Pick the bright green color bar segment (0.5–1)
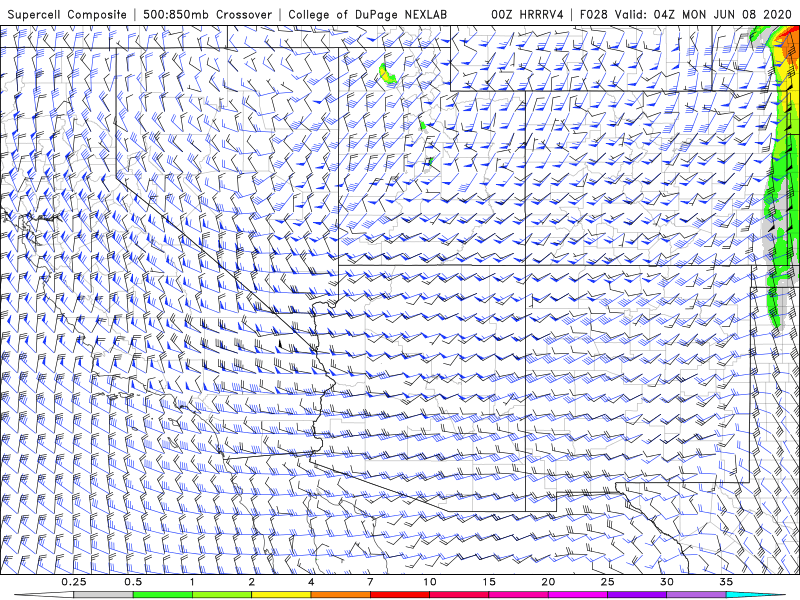This screenshot has height=600, width=800. (x=163, y=595)
